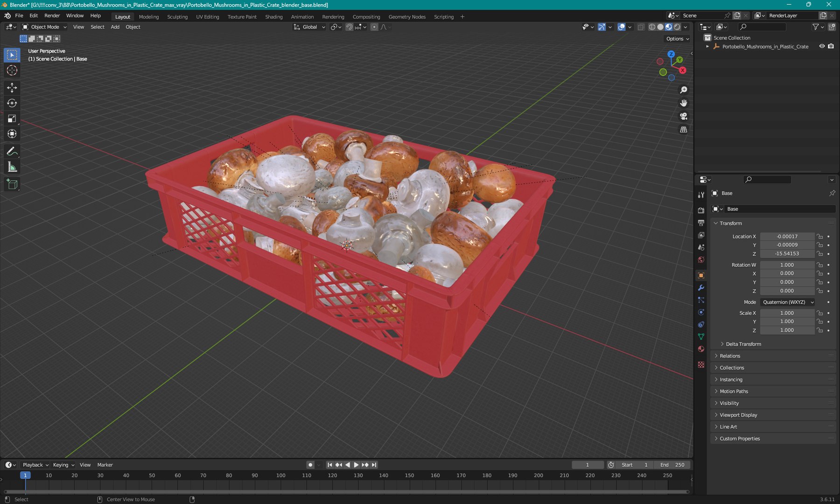Screen dimensions: 840x504
Task: Open the Options button in viewport
Action: point(678,39)
